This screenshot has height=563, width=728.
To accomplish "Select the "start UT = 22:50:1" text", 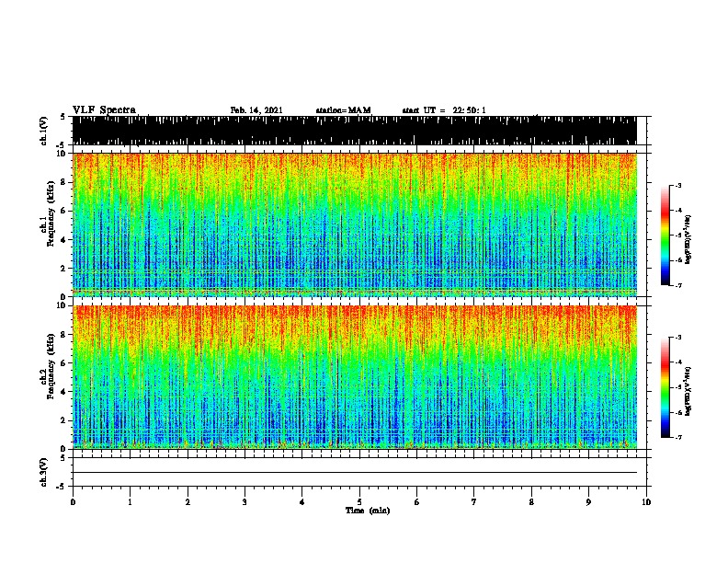I will tap(444, 110).
